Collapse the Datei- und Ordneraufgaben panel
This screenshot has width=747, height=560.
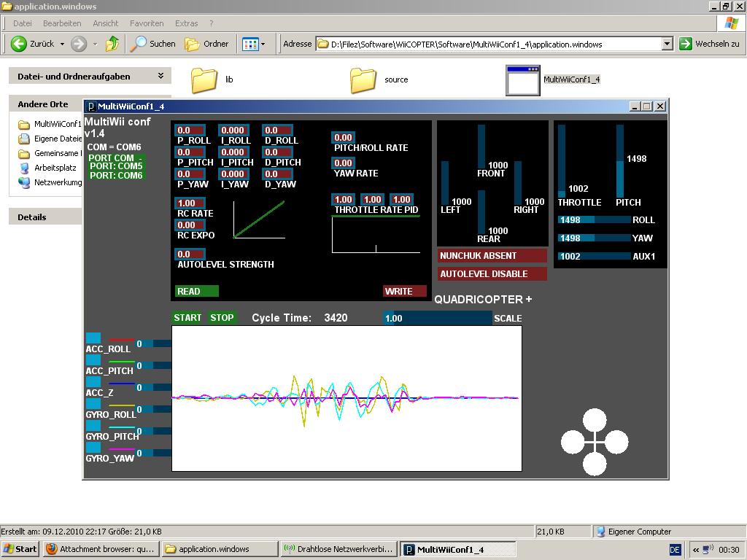(160, 76)
